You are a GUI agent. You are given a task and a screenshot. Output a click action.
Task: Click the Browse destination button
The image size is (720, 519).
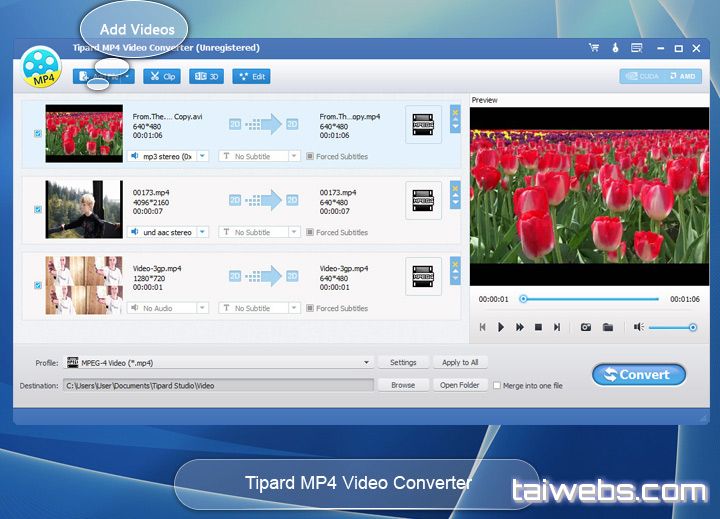[x=403, y=385]
